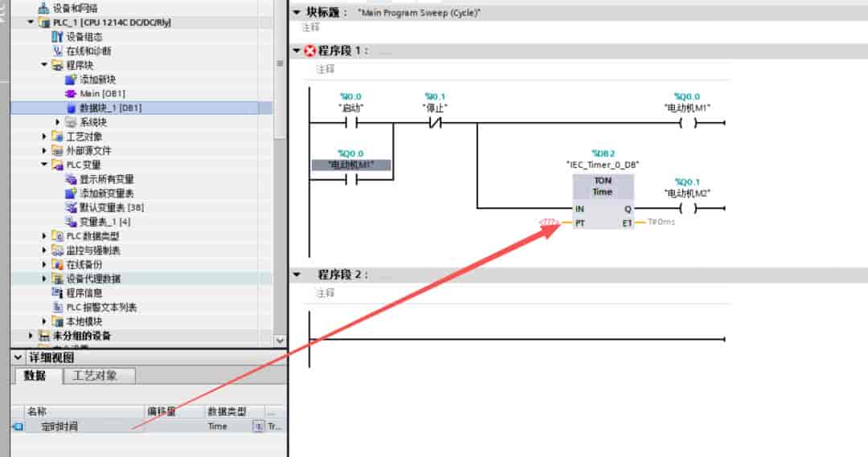Collapse the PLC_1 tree node
The image size is (868, 457).
[31, 22]
